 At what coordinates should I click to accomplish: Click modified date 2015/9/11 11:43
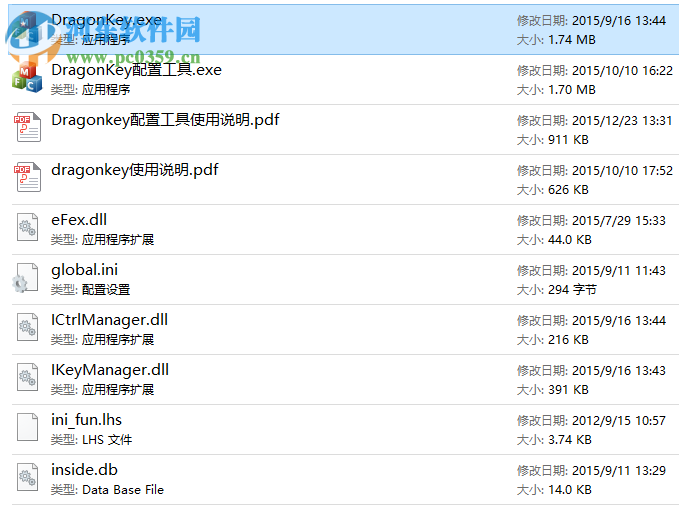pos(619,271)
